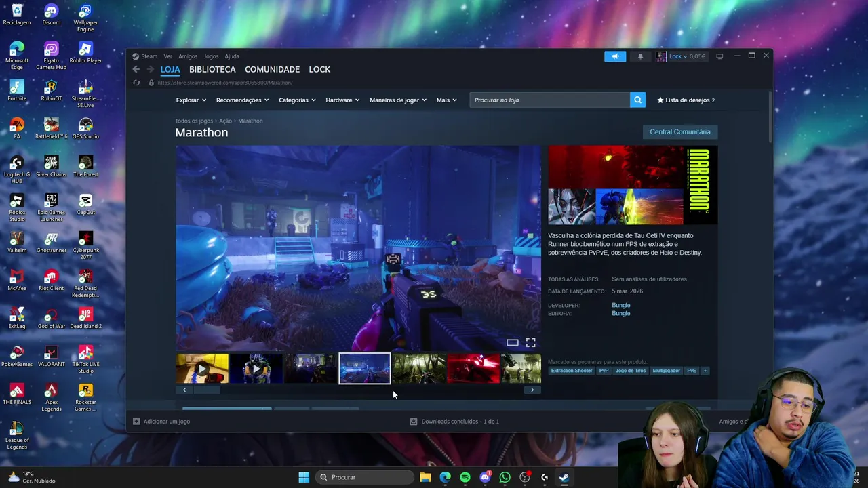Click the Central Comunitária button

[680, 131]
